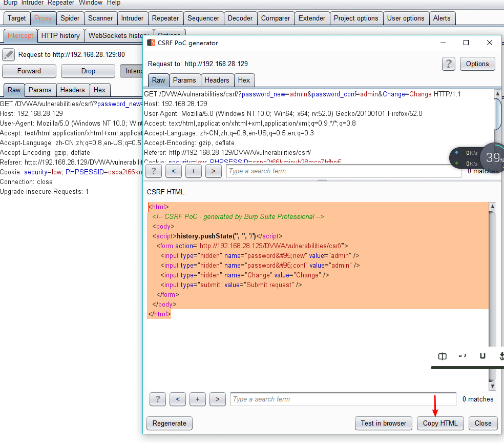Click scroll-up arrow of request pane scrollbar

pyautogui.click(x=497, y=94)
